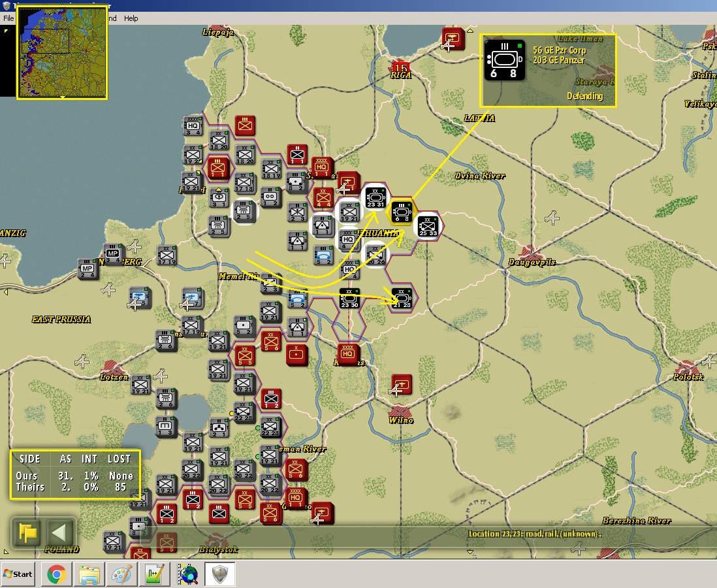Click the airfield icon north of Daugavpils
Screen dimensions: 717x588
click(x=552, y=218)
